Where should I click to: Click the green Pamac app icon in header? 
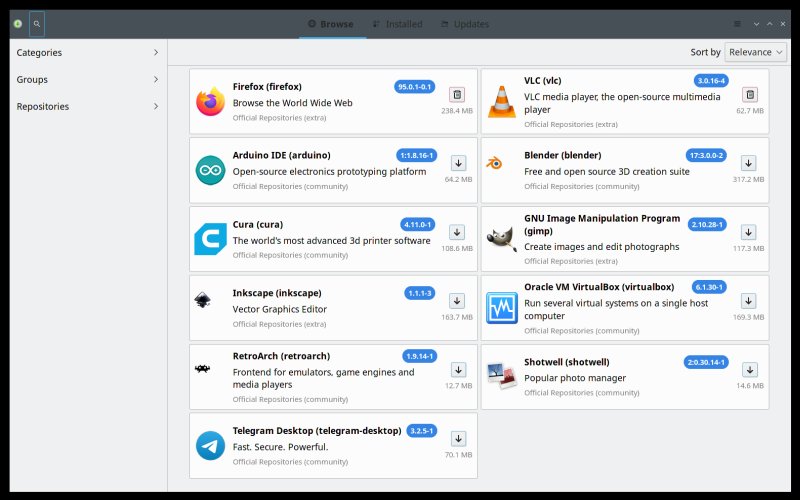(18, 24)
